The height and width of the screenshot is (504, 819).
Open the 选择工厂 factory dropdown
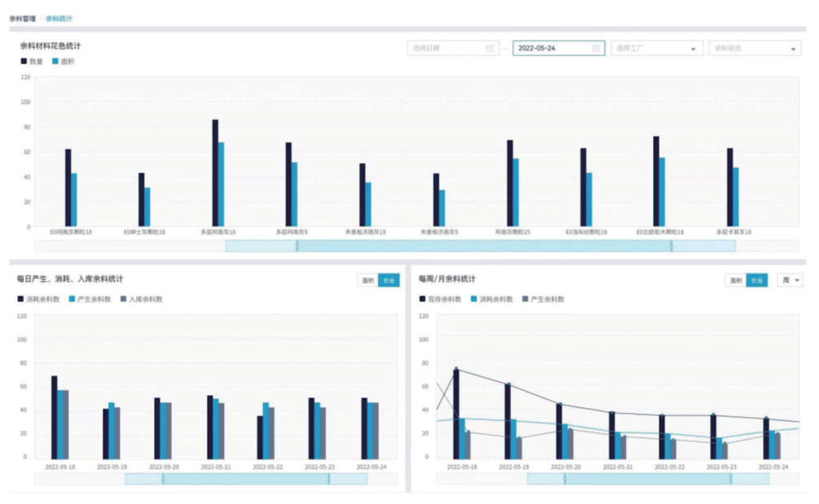pos(656,48)
